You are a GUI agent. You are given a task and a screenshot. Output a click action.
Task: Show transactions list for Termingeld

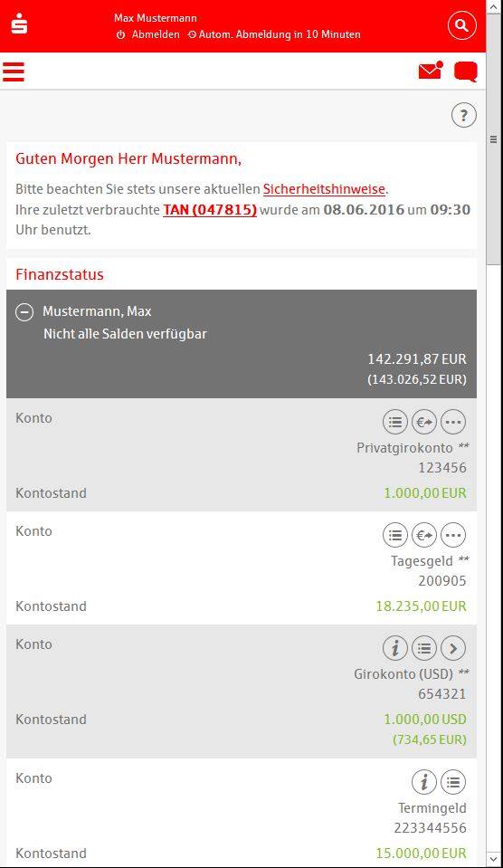(453, 782)
